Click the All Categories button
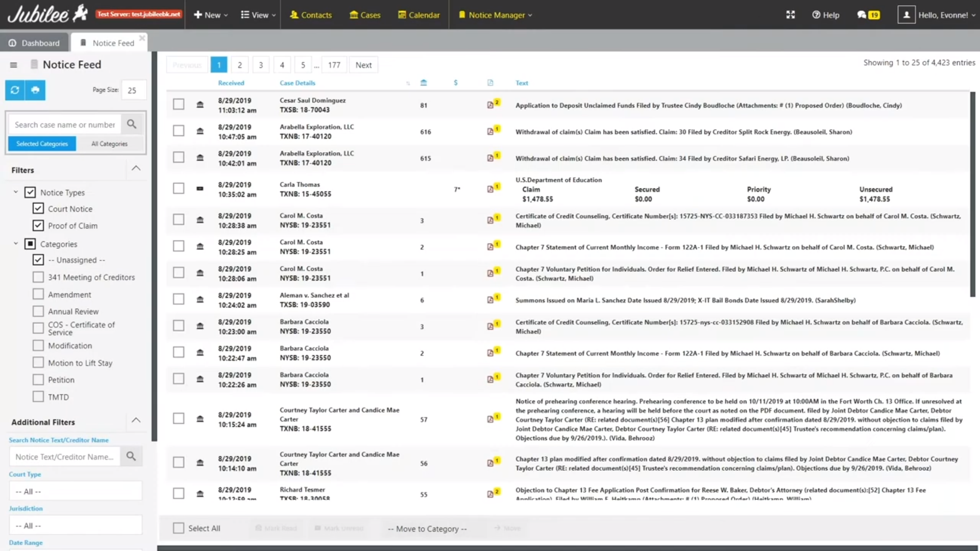 click(109, 144)
